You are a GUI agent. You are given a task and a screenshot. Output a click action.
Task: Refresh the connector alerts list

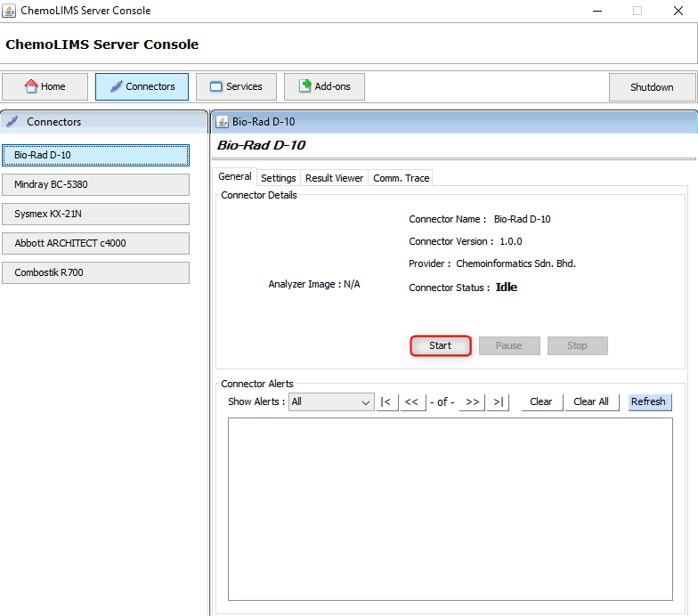[648, 401]
